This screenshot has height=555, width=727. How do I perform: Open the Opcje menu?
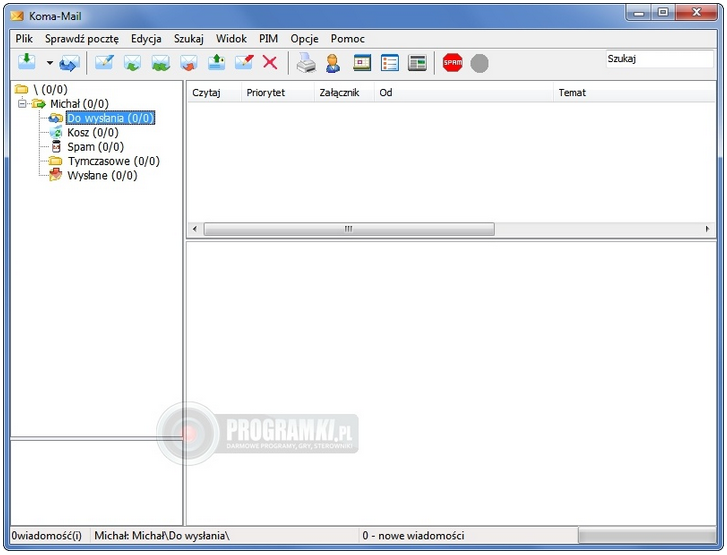pyautogui.click(x=304, y=39)
